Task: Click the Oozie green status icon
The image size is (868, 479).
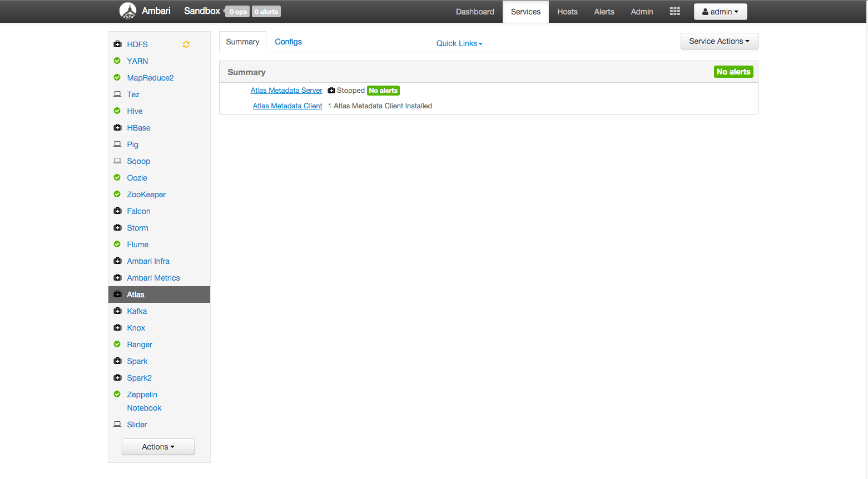Action: (117, 177)
